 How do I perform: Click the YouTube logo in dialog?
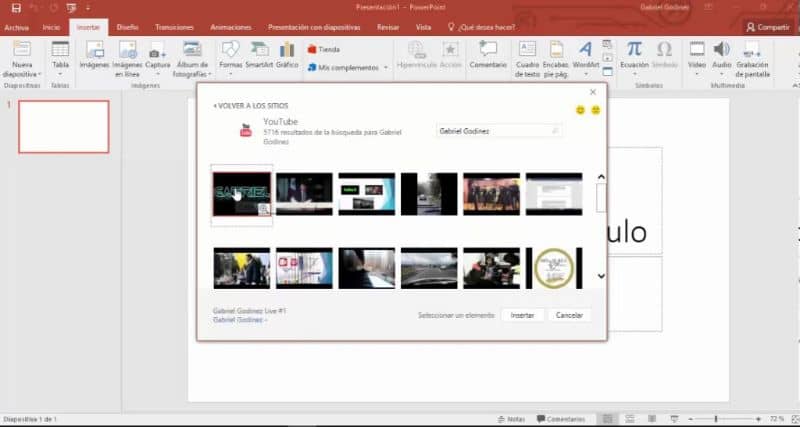click(246, 131)
